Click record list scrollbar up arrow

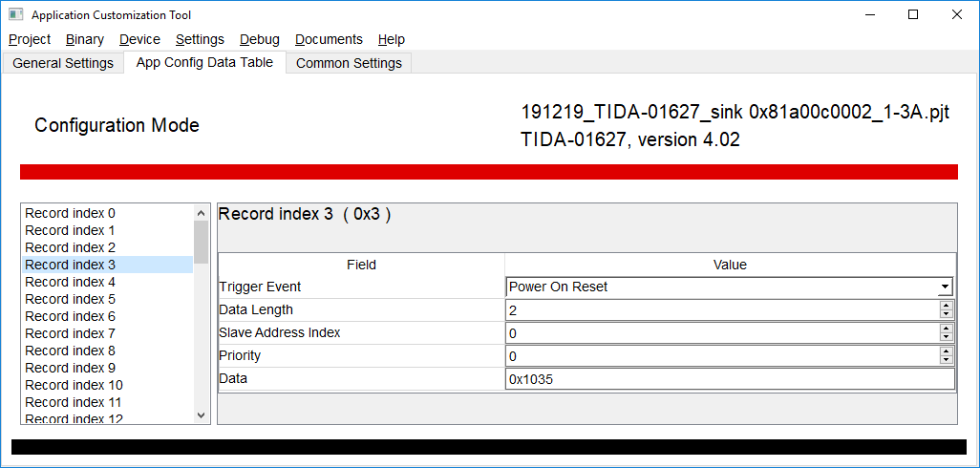coord(201,213)
